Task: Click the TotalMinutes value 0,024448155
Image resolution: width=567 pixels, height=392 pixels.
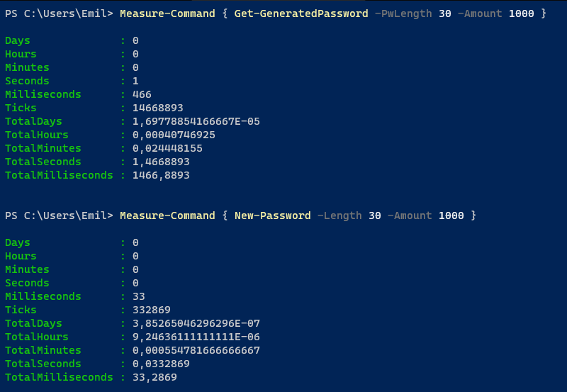Action: click(167, 148)
